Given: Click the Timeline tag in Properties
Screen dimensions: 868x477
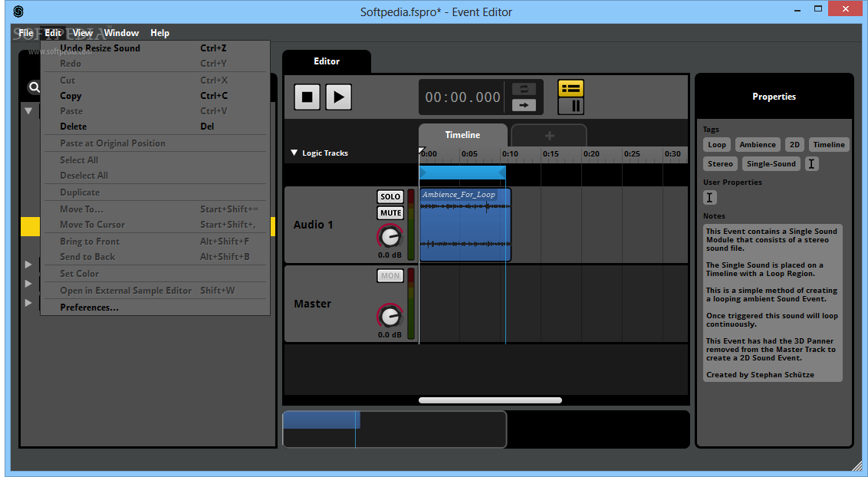Looking at the screenshot, I should (829, 145).
